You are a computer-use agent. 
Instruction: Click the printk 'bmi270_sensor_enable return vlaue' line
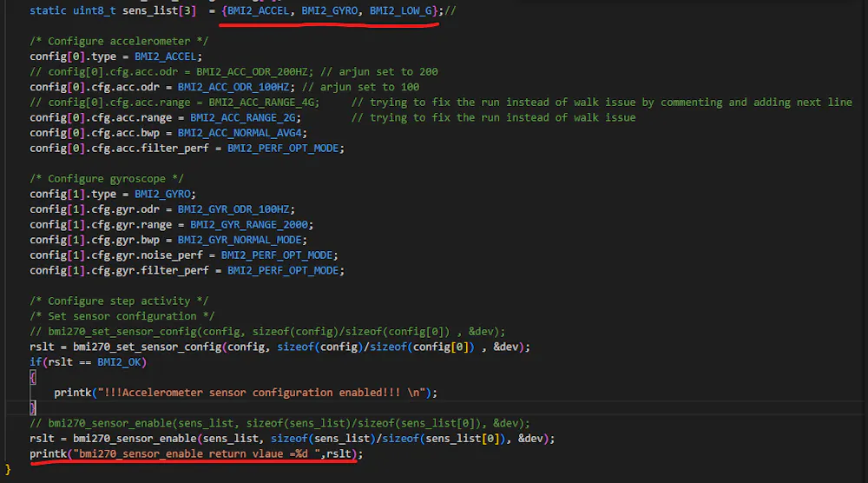[x=196, y=453]
